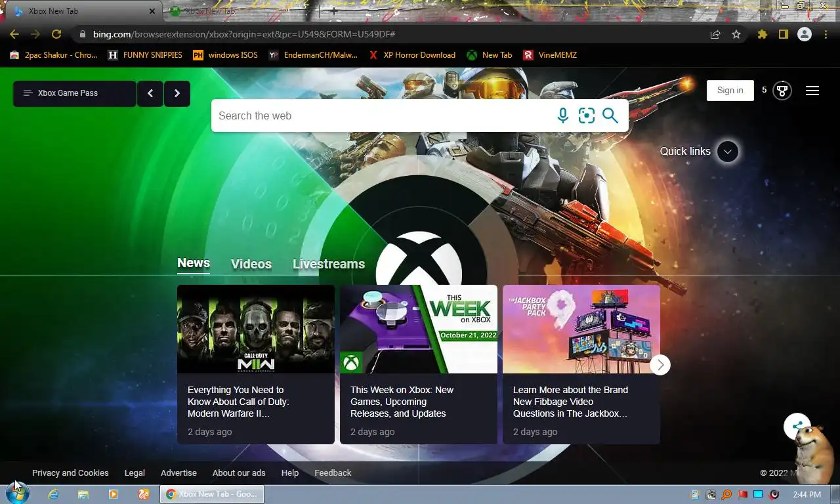Click the Sign in button
The image size is (840, 504).
point(730,91)
